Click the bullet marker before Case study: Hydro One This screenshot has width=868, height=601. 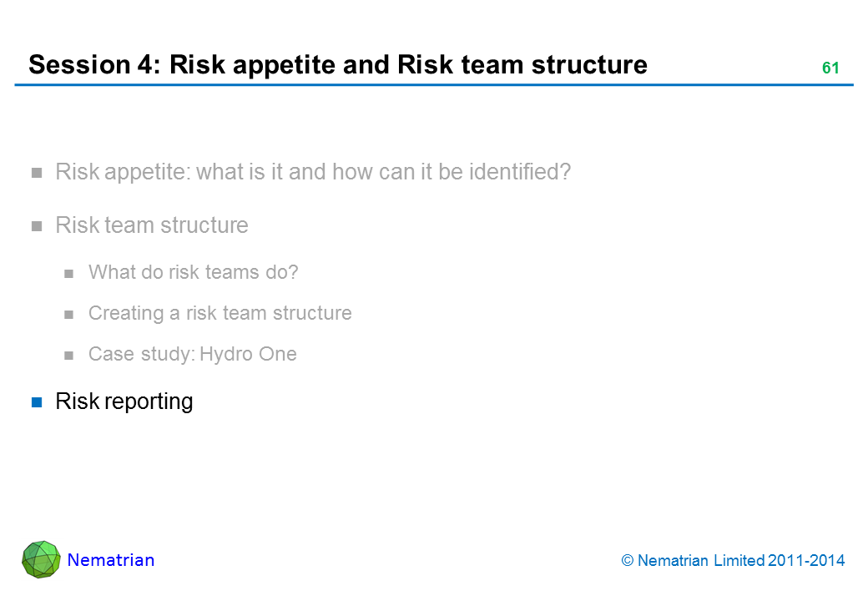[x=70, y=355]
